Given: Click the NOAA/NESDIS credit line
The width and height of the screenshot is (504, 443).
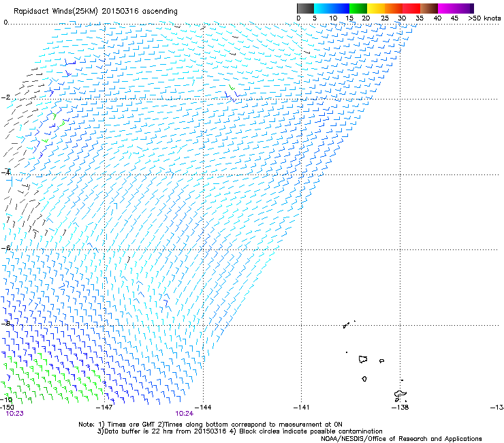Looking at the screenshot, I should (401, 439).
